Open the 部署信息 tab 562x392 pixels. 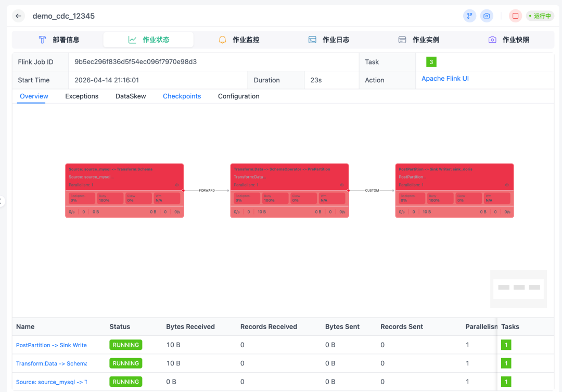[x=59, y=40]
